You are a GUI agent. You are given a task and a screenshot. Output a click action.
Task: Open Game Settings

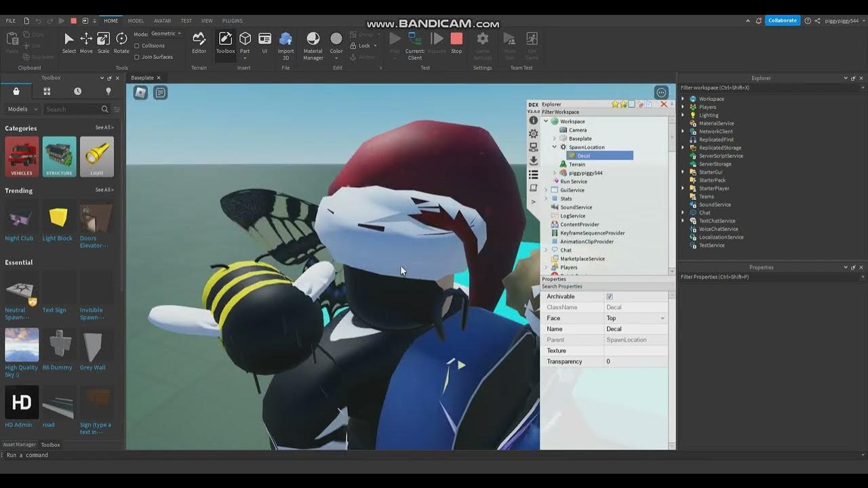(x=482, y=45)
